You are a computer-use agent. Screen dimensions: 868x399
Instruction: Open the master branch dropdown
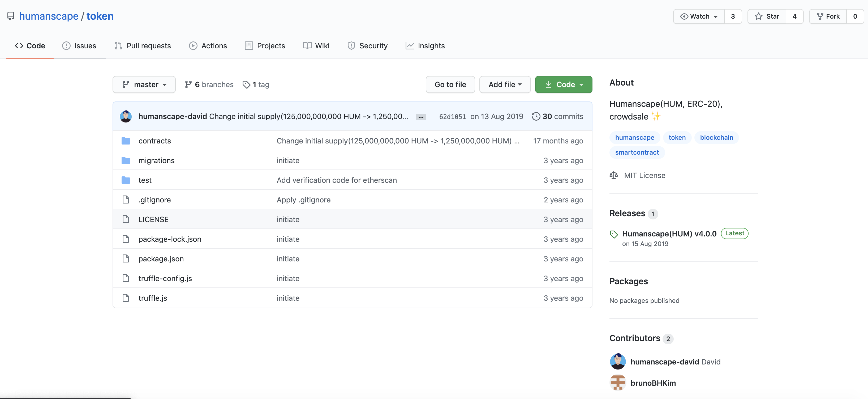144,84
